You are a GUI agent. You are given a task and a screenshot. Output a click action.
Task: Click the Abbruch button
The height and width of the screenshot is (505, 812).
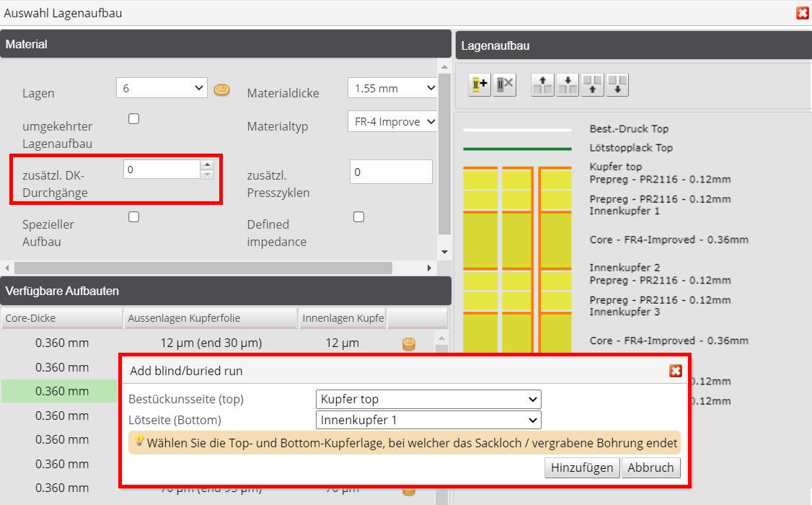tap(650, 467)
